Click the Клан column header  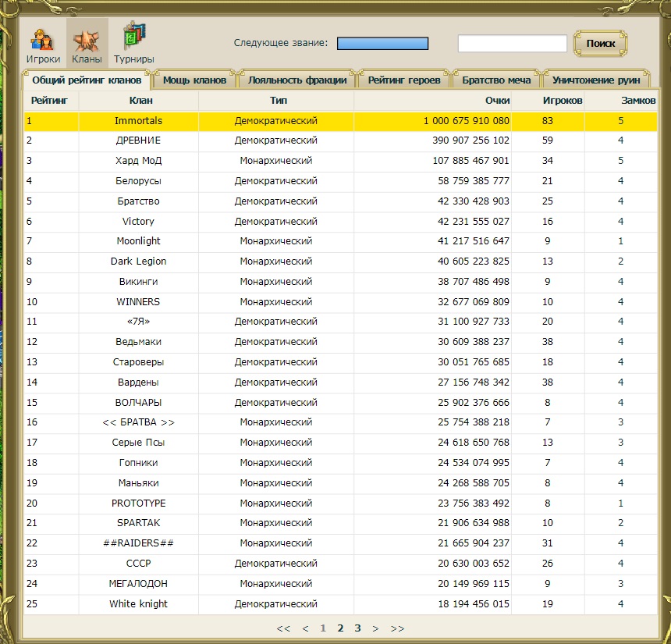[x=140, y=100]
